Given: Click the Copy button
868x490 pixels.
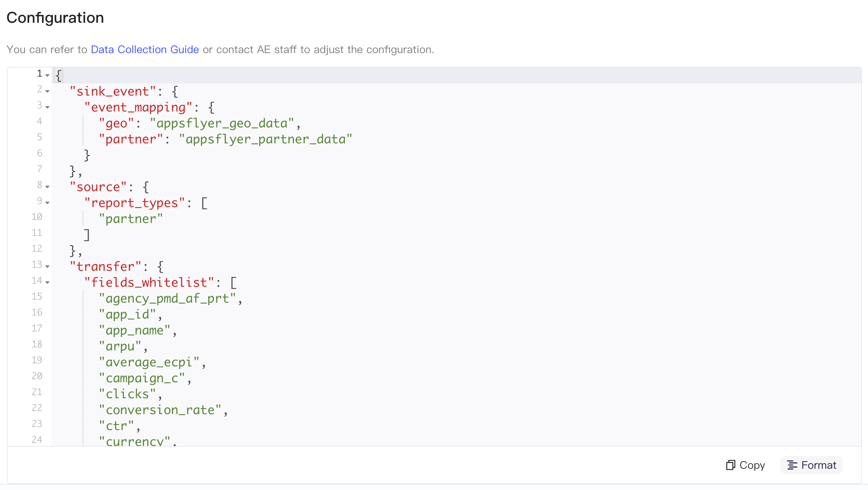Looking at the screenshot, I should click(746, 465).
